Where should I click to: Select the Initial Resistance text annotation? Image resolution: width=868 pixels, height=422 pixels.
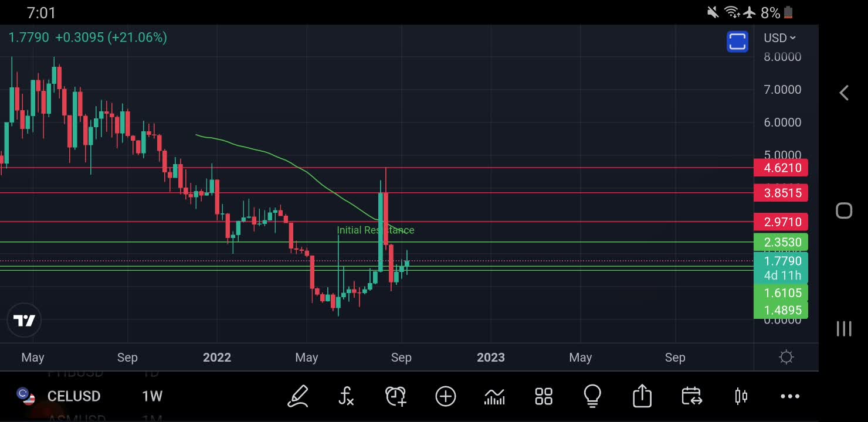click(375, 230)
